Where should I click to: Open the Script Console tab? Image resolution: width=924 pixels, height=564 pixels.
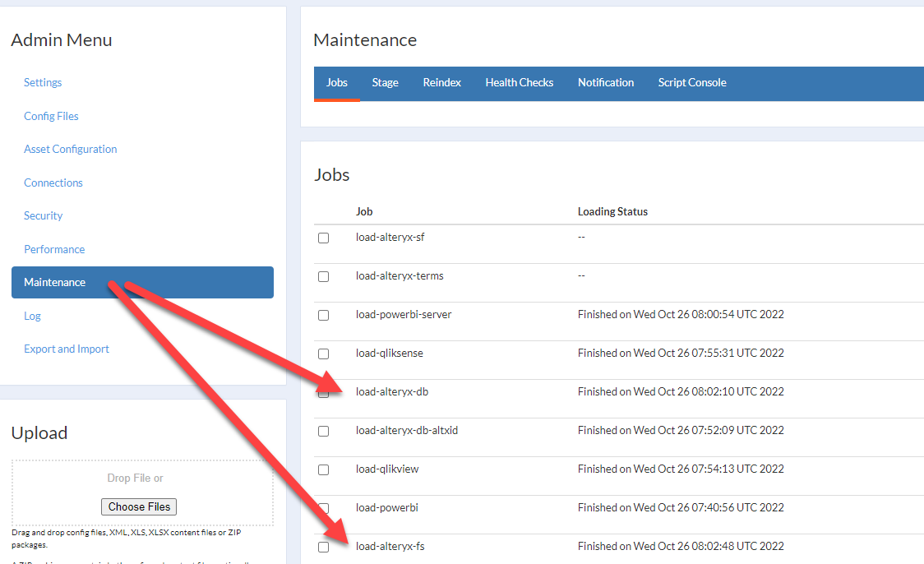(x=691, y=82)
